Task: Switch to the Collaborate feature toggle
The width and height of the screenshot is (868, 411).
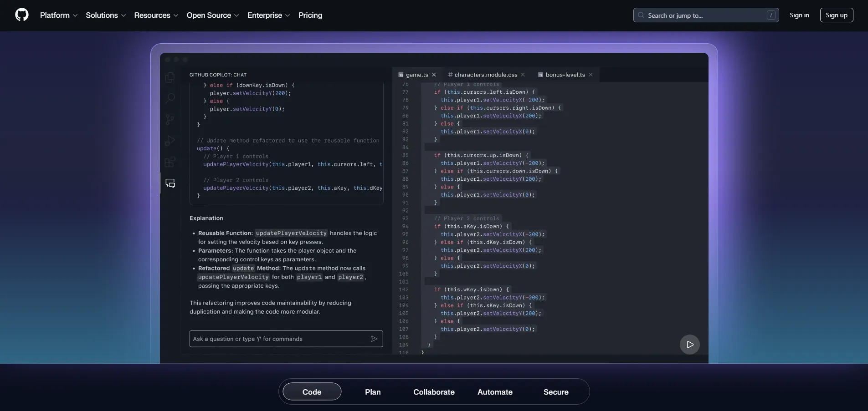Action: [x=434, y=392]
